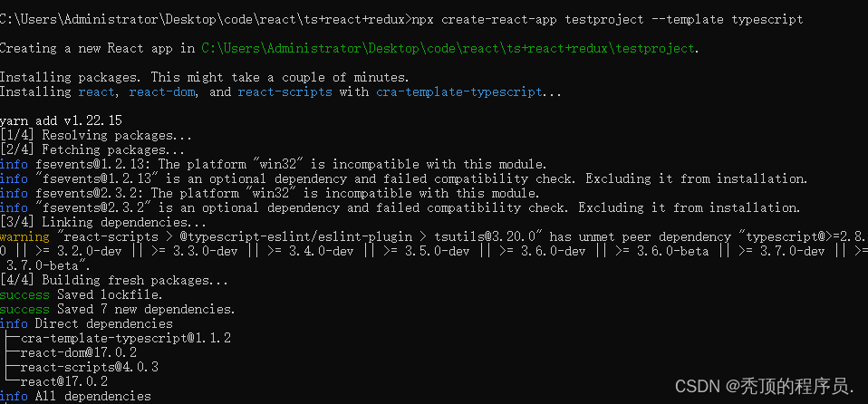Click the 'info Direct dependencies' line
This screenshot has height=404, width=868.
tap(86, 323)
